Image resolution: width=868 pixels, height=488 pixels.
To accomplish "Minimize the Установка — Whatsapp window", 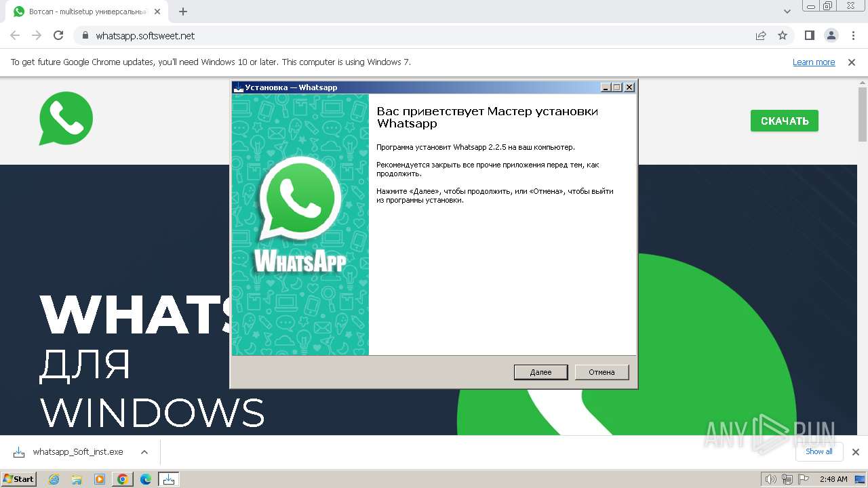I will [x=606, y=87].
